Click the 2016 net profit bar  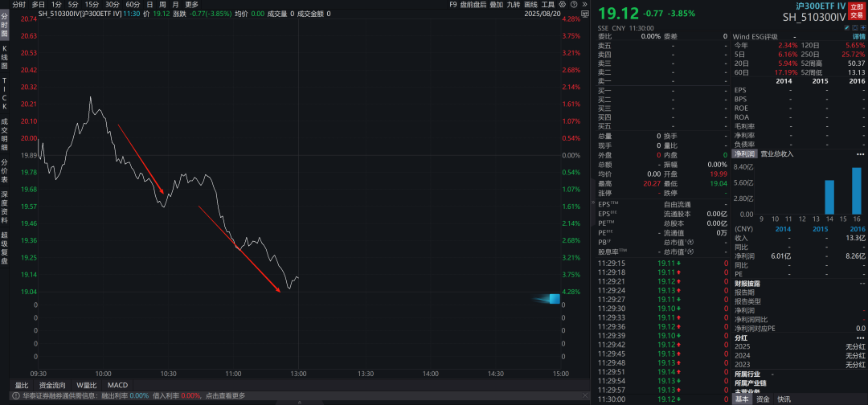pos(857,191)
